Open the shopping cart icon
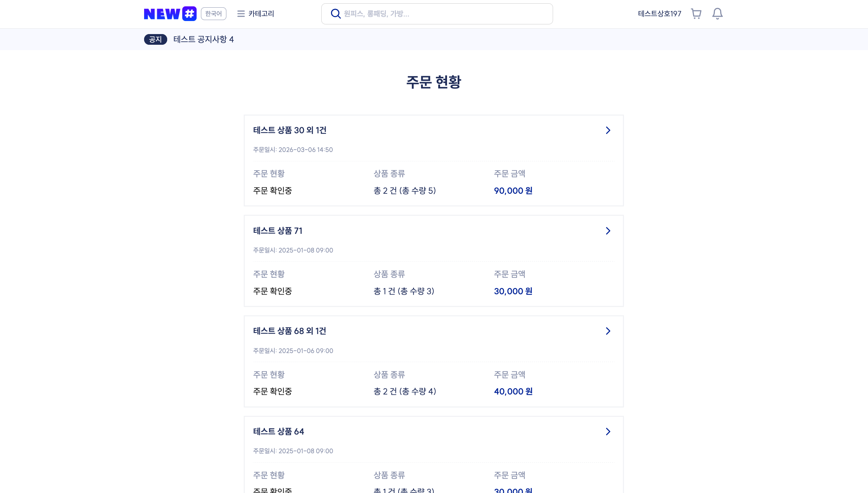Viewport: 868px width, 493px height. [696, 14]
